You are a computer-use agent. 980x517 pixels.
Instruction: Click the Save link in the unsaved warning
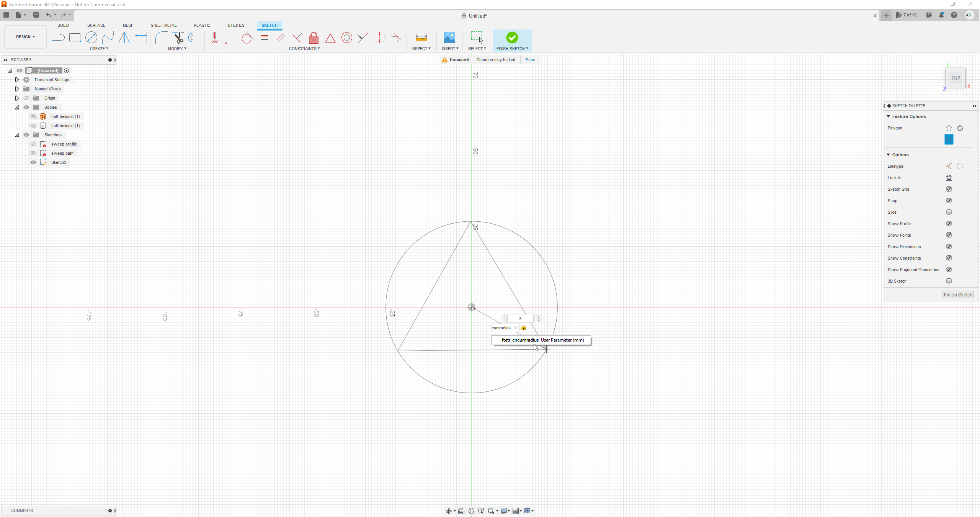530,60
